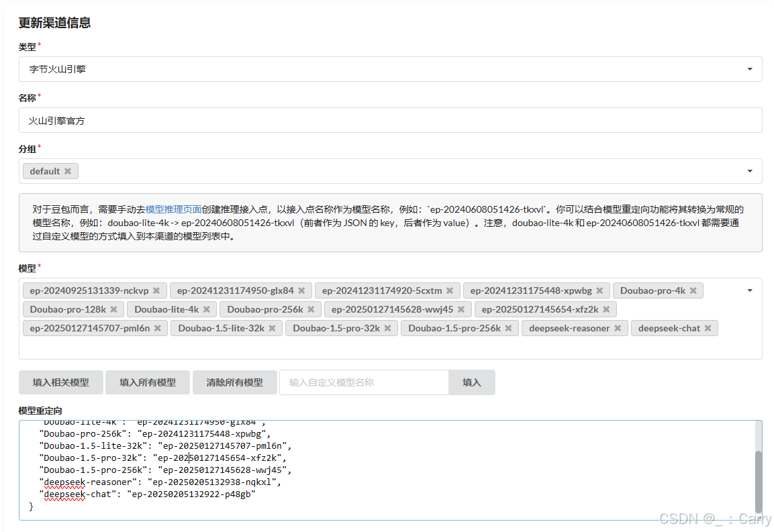Remove the Doubao-pro-4k model tag
This screenshot has width=774, height=532.
pyautogui.click(x=693, y=290)
